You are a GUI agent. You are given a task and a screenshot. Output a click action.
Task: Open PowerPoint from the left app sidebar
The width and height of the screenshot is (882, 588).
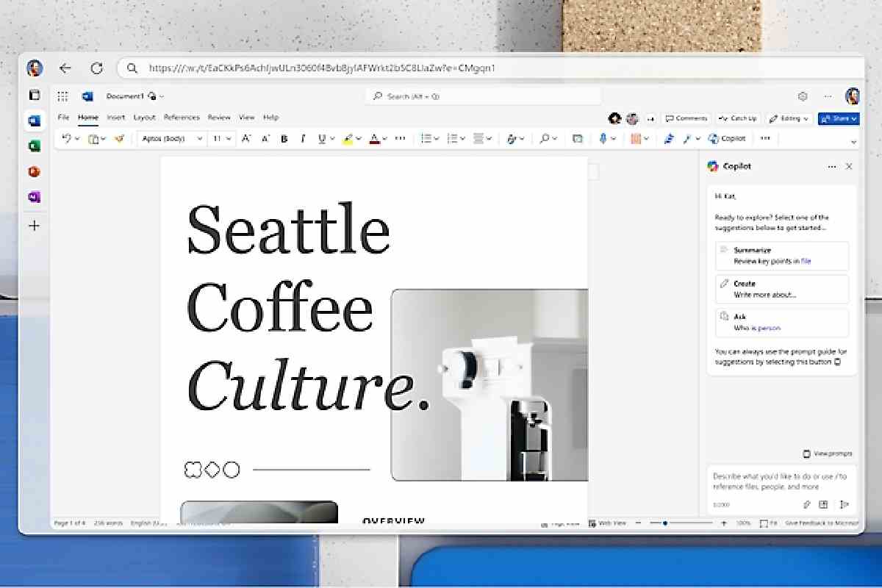pos(34,172)
